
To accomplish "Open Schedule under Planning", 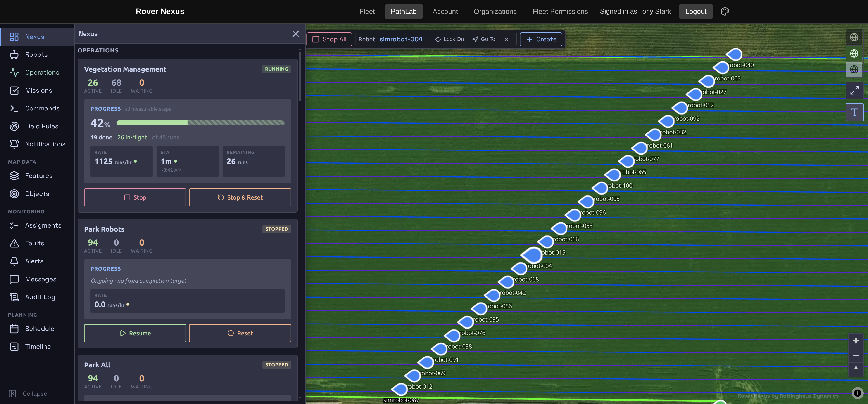I will [x=37, y=329].
